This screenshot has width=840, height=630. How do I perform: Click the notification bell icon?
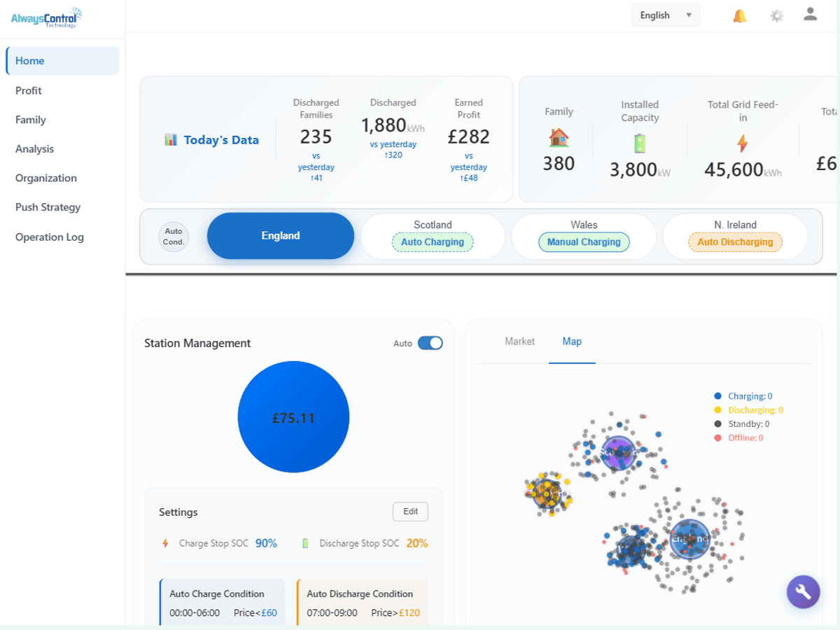[x=739, y=15]
